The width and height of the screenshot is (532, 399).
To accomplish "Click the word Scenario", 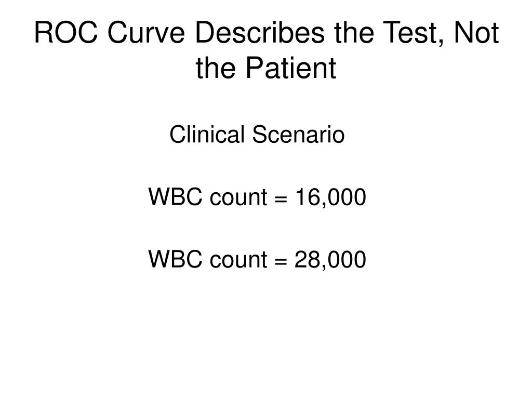I will coord(298,135).
